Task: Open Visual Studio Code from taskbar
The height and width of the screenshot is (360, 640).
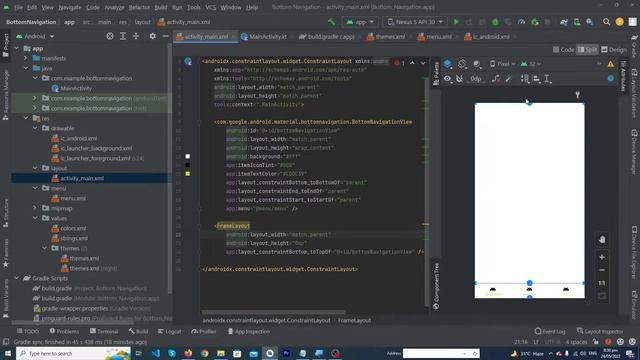Action: tap(156, 353)
